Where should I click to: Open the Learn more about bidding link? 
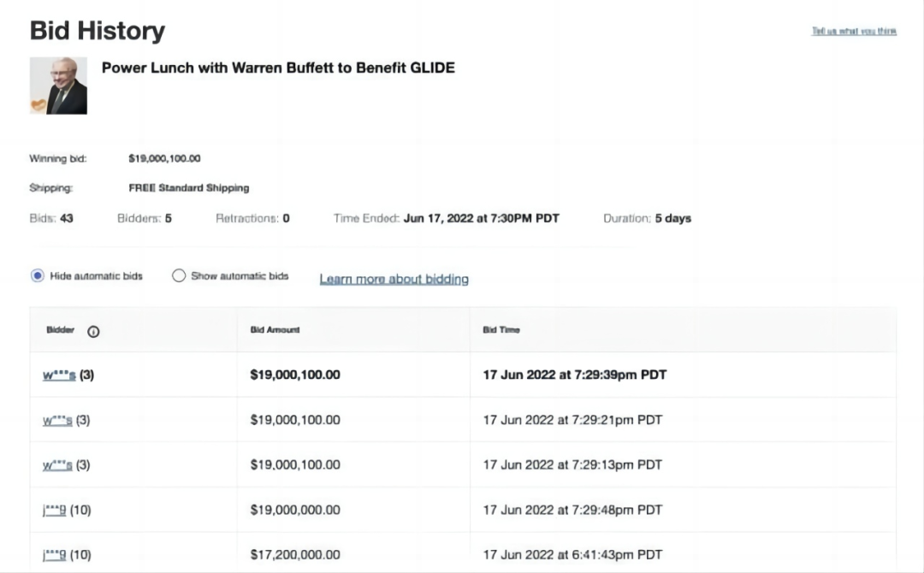(394, 279)
